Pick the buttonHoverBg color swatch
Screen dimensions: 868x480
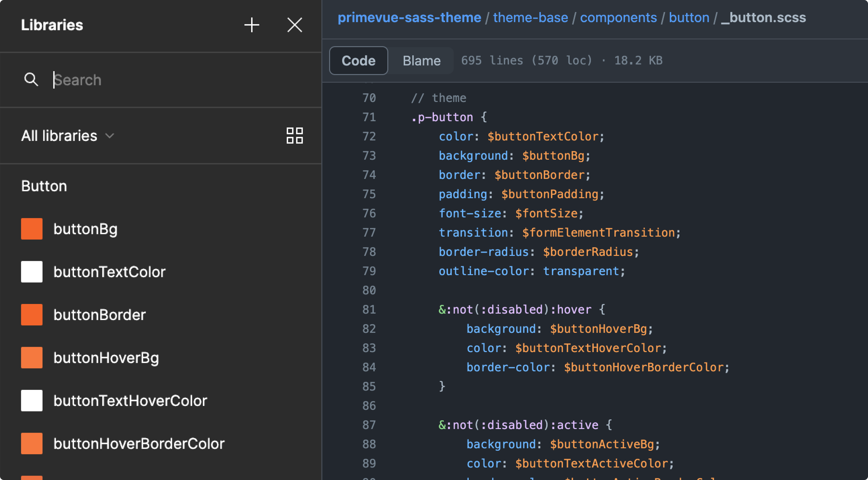(32, 358)
